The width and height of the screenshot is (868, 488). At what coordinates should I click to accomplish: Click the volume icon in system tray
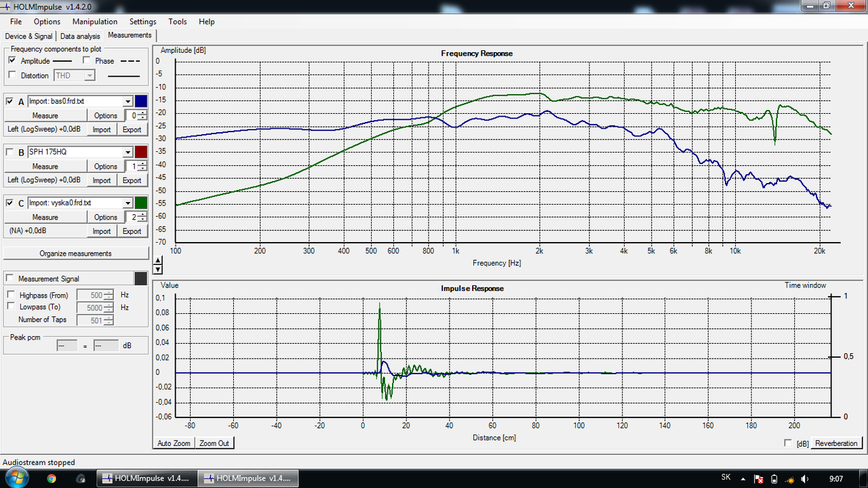805,479
